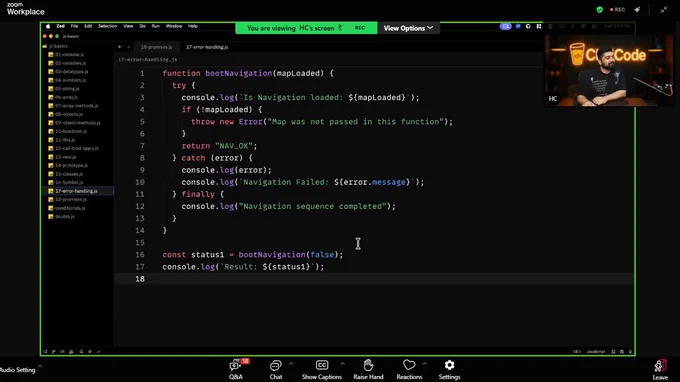Expand Audio Setting chevron
Viewport: 680px width, 382px height.
[x=40, y=366]
